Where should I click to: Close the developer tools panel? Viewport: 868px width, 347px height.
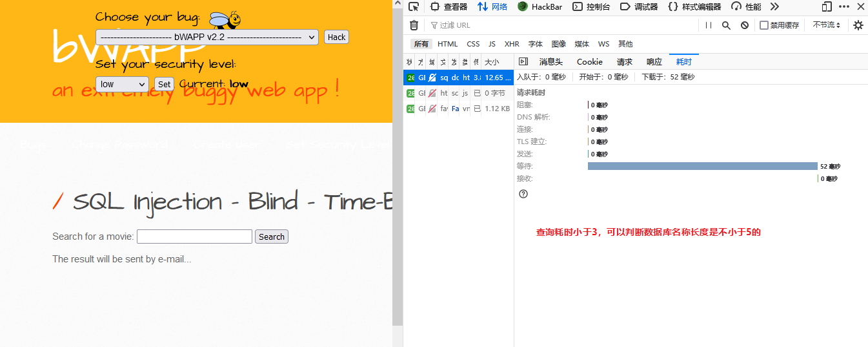(861, 6)
